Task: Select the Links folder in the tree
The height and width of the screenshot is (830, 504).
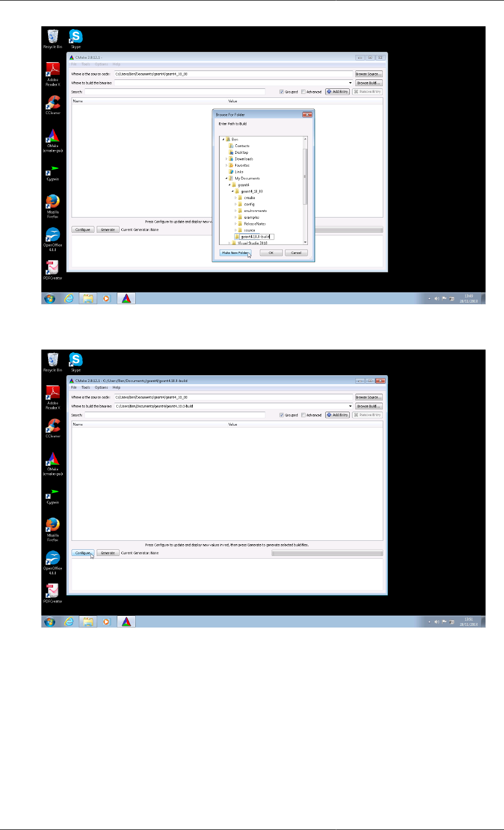Action: [239, 172]
